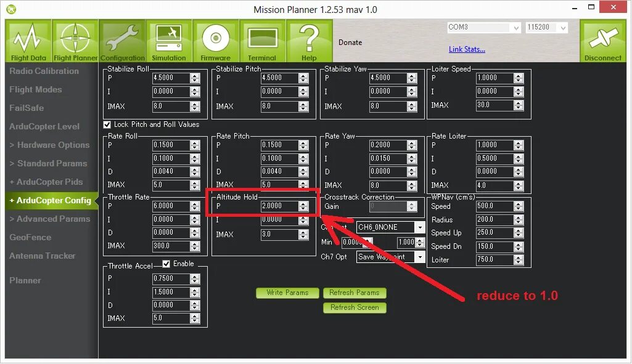The height and width of the screenshot is (364, 632).
Task: Select ArduCopter Config in sidebar
Action: [51, 201]
